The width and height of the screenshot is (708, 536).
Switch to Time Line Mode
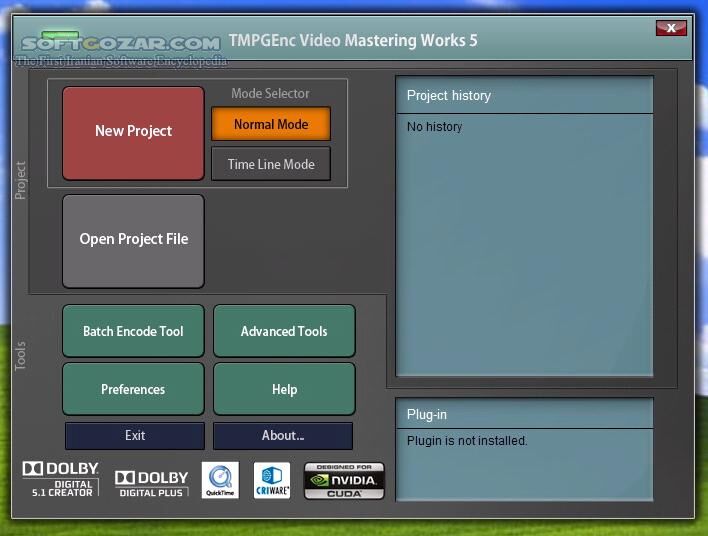click(x=271, y=164)
